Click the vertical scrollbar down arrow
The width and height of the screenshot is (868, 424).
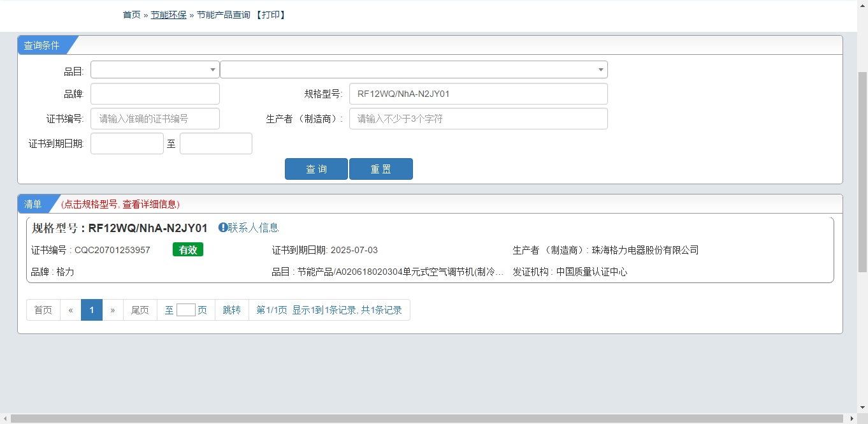click(x=862, y=407)
